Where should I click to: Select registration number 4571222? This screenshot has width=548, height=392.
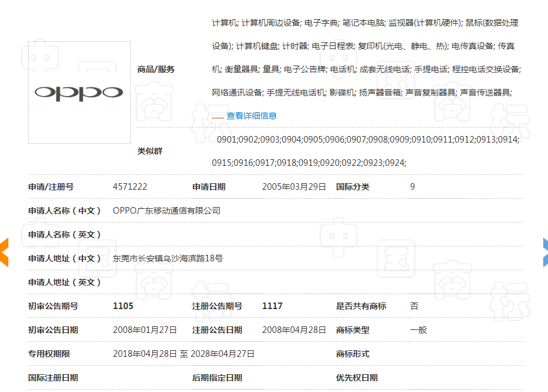click(130, 187)
